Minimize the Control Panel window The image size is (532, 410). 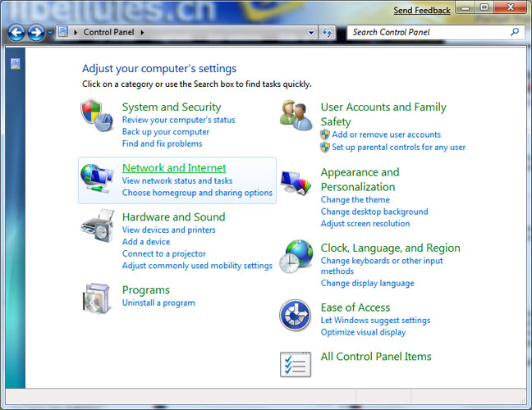click(x=465, y=7)
